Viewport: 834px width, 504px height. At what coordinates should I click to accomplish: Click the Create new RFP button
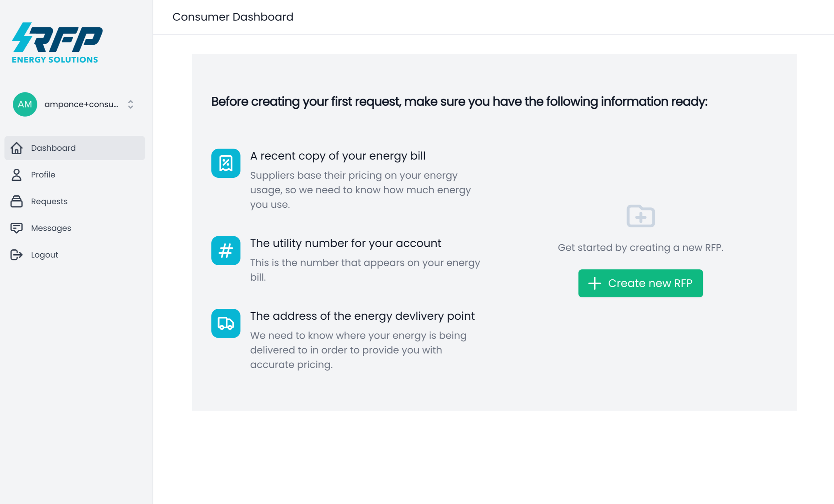[x=640, y=283]
